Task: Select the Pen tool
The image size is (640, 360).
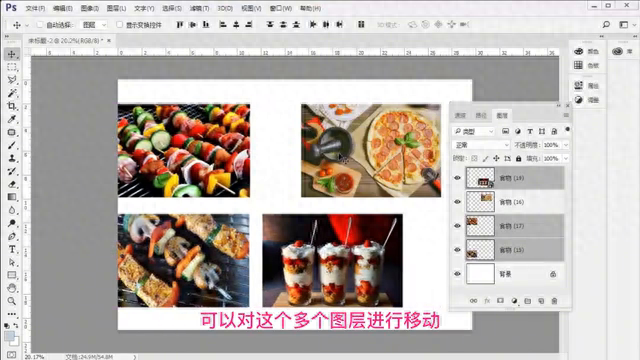Action: pos(11,236)
